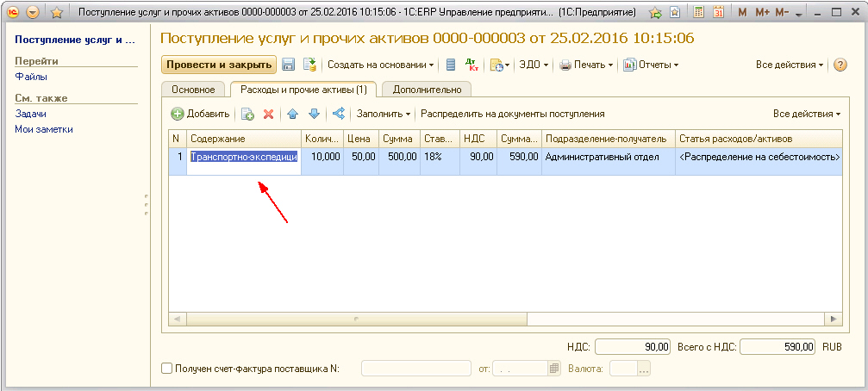Move row down with the blue down arrow
Image resolution: width=868 pixels, height=391 pixels.
[314, 114]
